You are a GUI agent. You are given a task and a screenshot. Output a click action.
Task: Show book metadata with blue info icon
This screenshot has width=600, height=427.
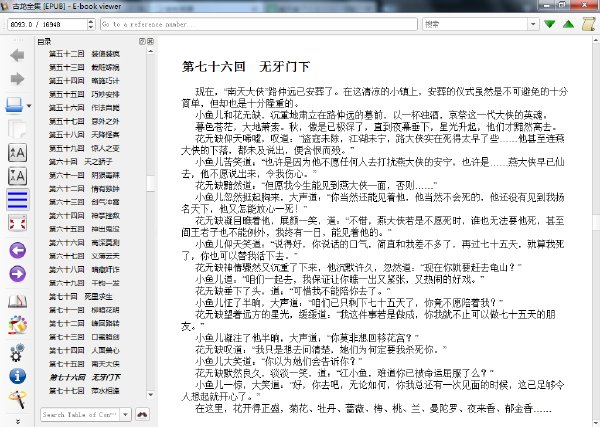click(17, 376)
